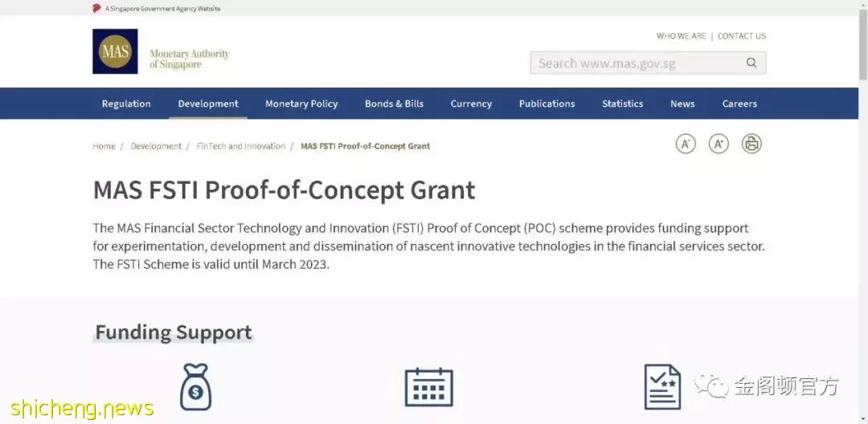Open the Currency menu

pyautogui.click(x=471, y=104)
